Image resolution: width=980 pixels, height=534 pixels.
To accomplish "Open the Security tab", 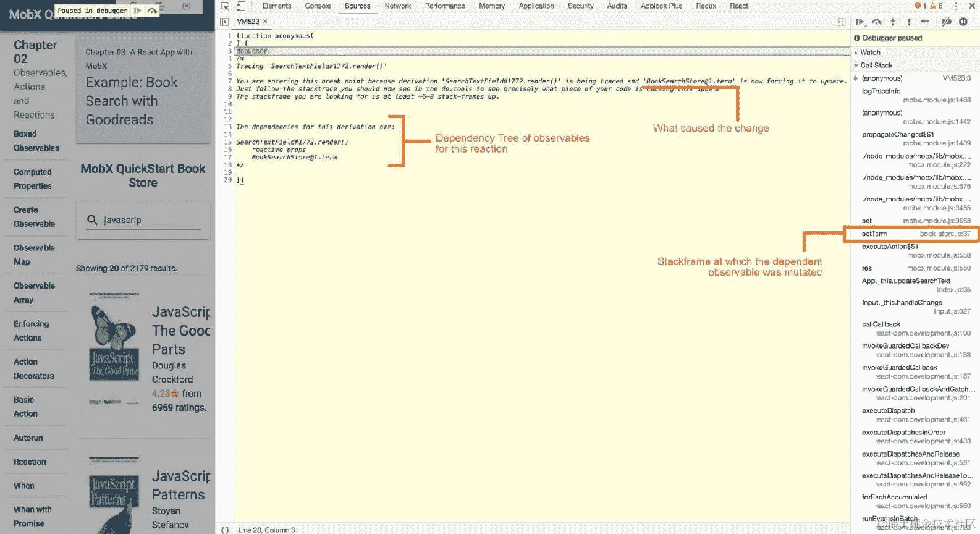I will [580, 6].
